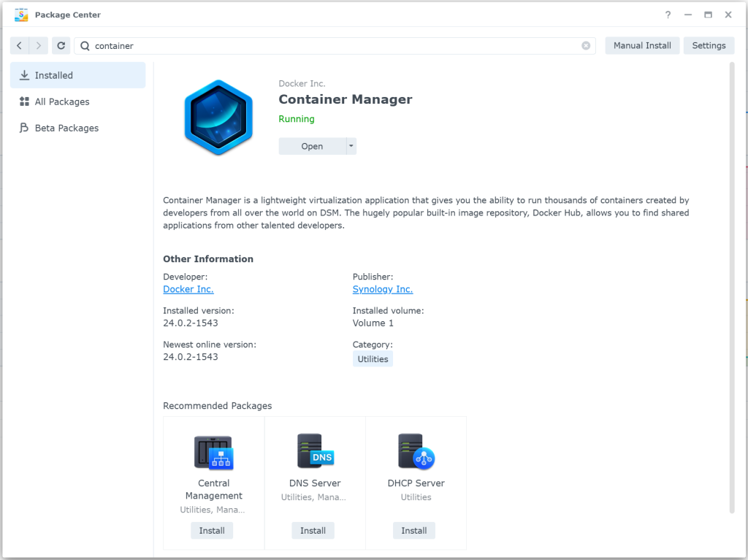Click the Central Management package name
This screenshot has height=560, width=748.
214,489
